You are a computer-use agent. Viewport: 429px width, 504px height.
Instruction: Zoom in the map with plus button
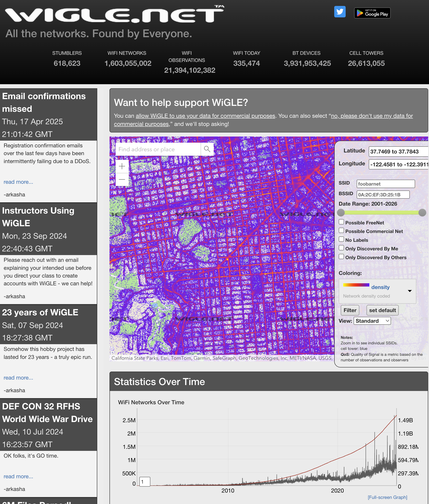122,166
